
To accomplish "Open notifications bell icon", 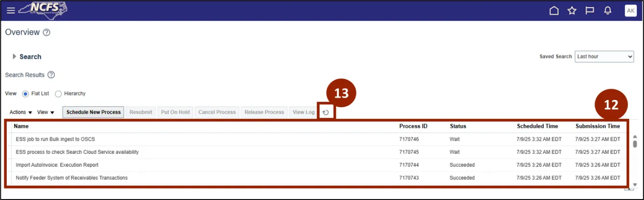I will click(x=607, y=11).
